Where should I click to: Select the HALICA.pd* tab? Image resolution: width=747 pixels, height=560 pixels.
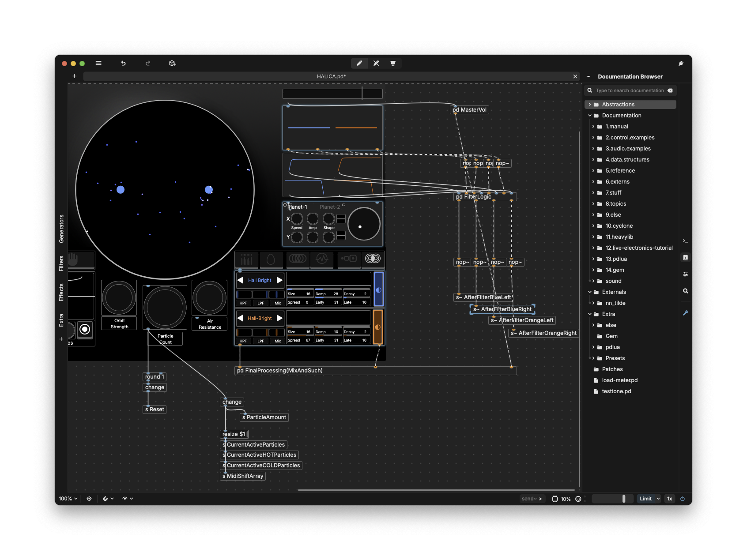331,76
